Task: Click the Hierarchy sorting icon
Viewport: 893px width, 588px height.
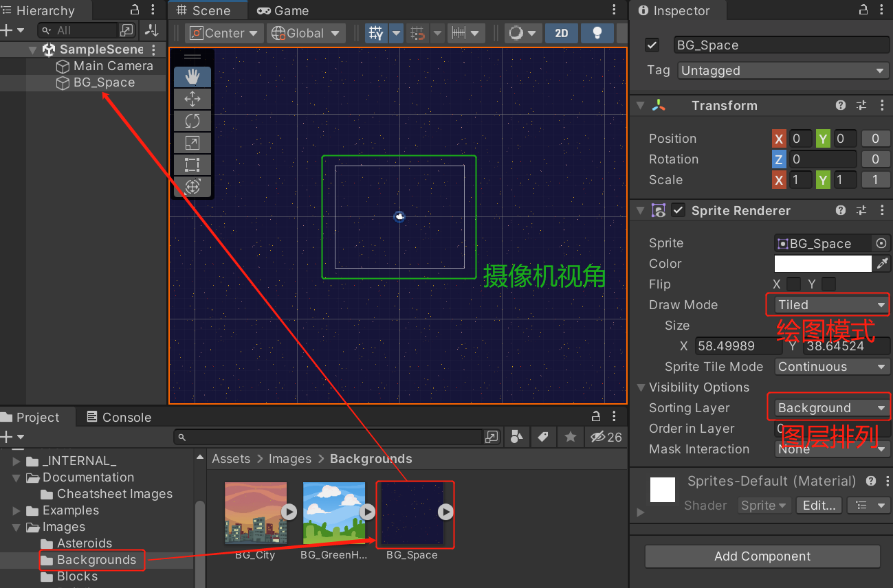Action: (x=152, y=30)
